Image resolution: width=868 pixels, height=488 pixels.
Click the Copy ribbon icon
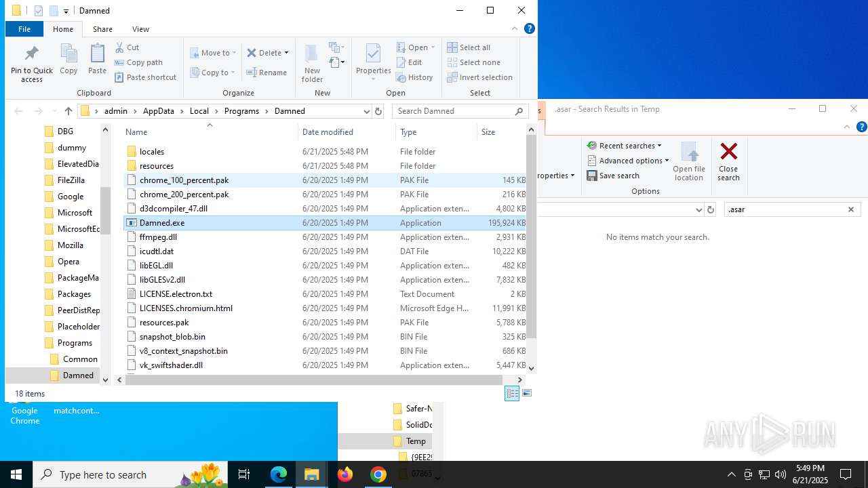[68, 59]
